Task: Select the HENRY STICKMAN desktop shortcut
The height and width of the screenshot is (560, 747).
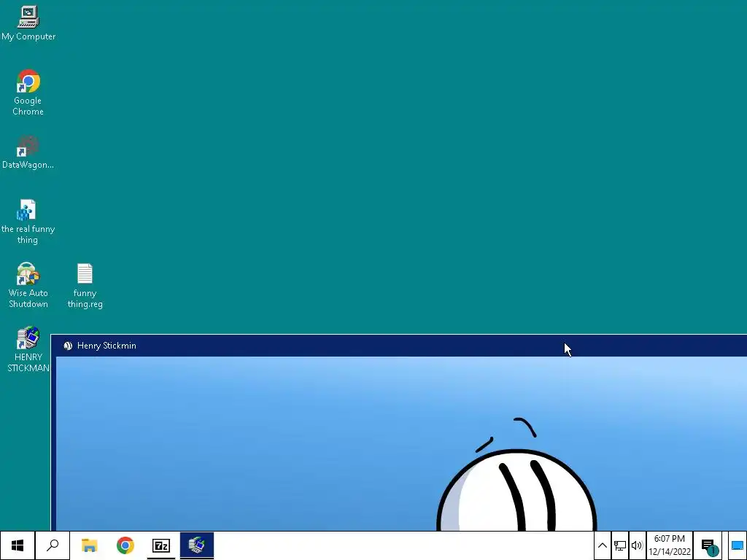Action: point(28,349)
